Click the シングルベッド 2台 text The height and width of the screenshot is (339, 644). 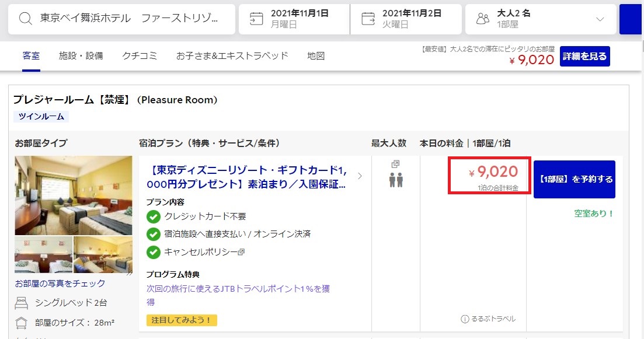tap(71, 303)
